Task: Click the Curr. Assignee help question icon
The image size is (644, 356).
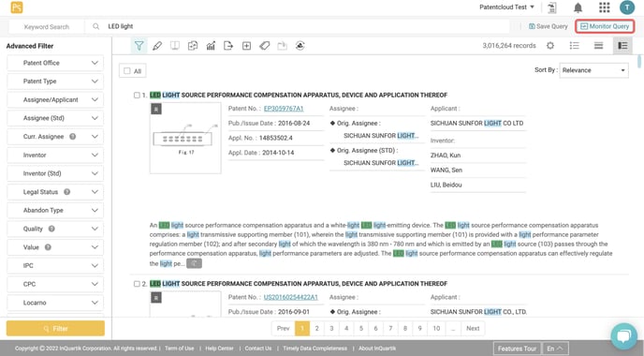Action: point(73,137)
